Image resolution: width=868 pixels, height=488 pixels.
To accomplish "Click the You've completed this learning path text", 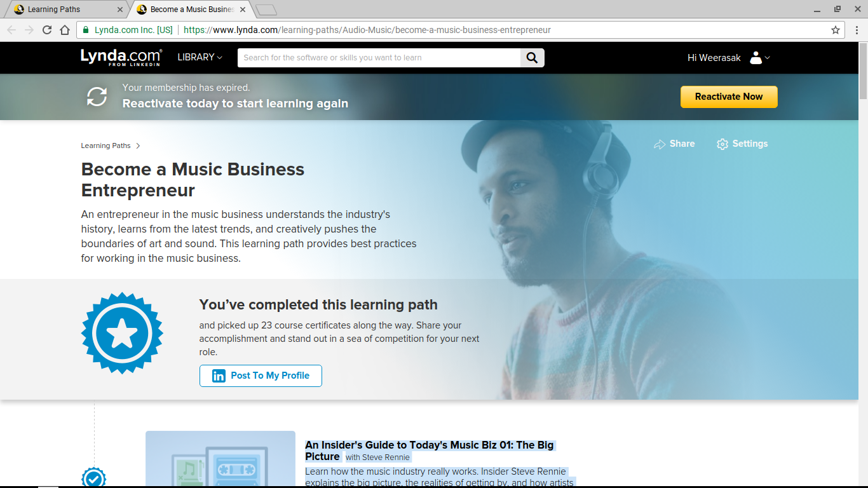I will click(x=318, y=305).
